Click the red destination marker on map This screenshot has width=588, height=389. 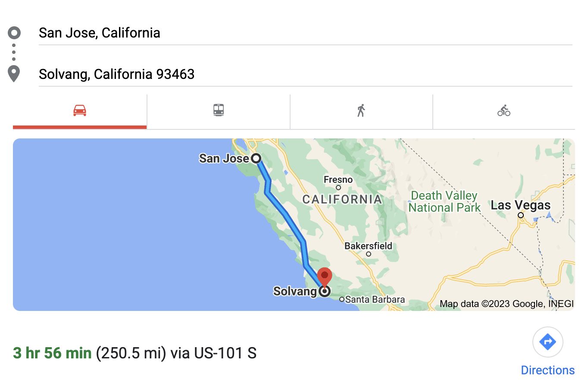324,276
